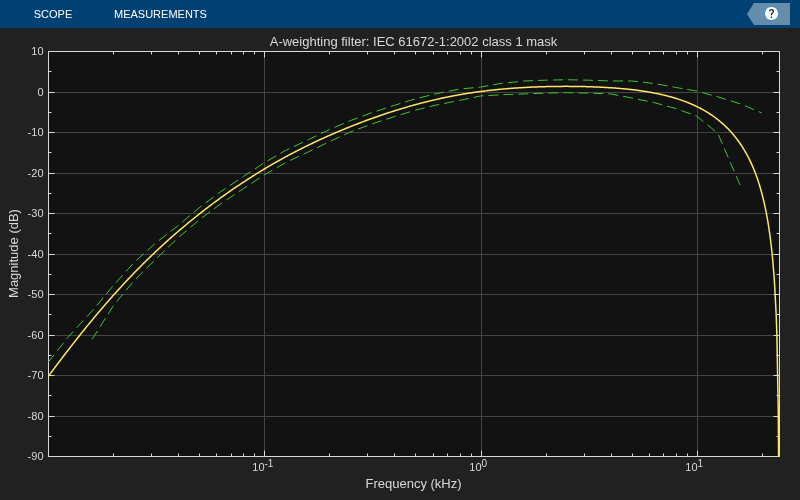800x500 pixels.
Task: Click the -70 y-axis tick label
Action: click(35, 376)
